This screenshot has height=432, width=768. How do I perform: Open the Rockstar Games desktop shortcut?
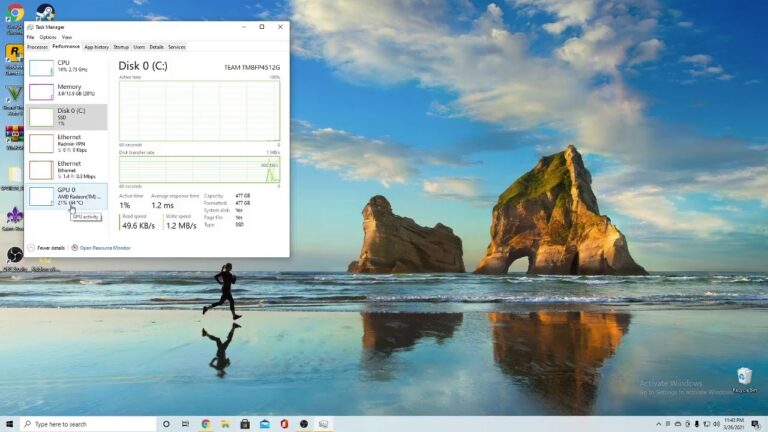[x=15, y=54]
